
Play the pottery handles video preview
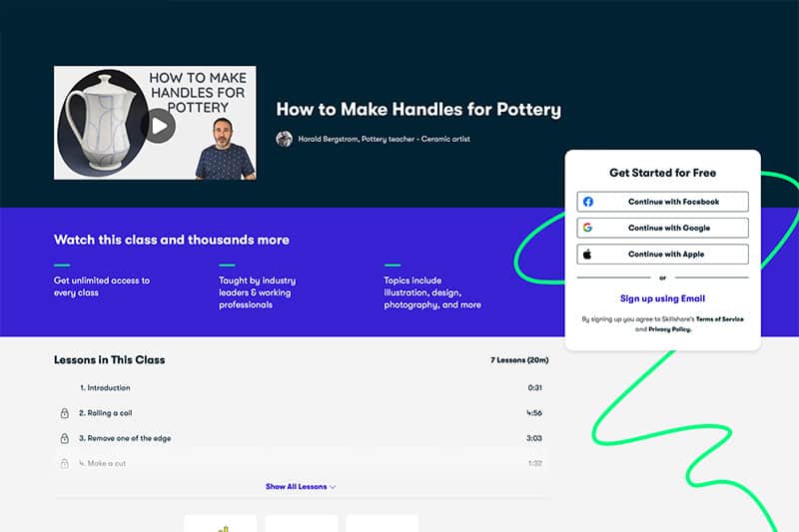(x=160, y=125)
